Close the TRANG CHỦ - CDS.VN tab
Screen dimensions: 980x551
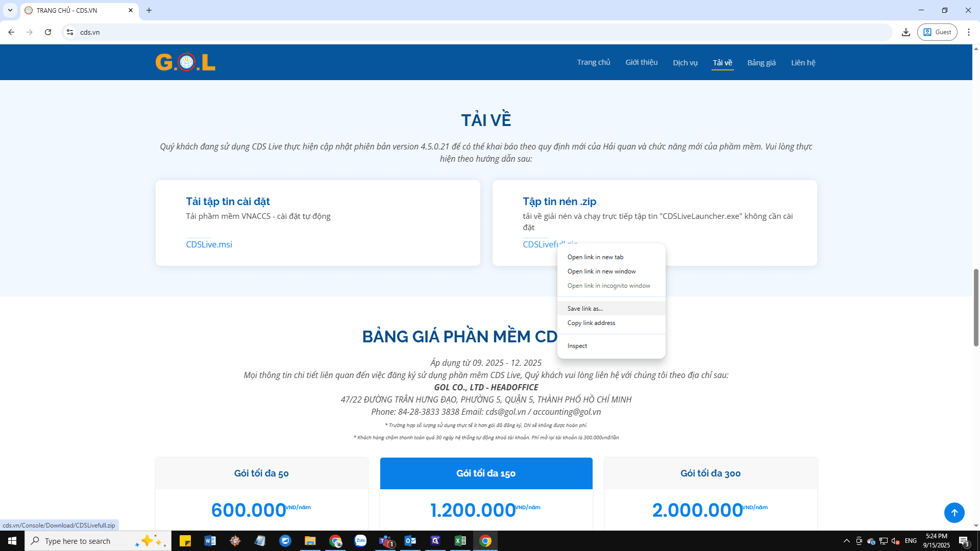click(x=131, y=10)
